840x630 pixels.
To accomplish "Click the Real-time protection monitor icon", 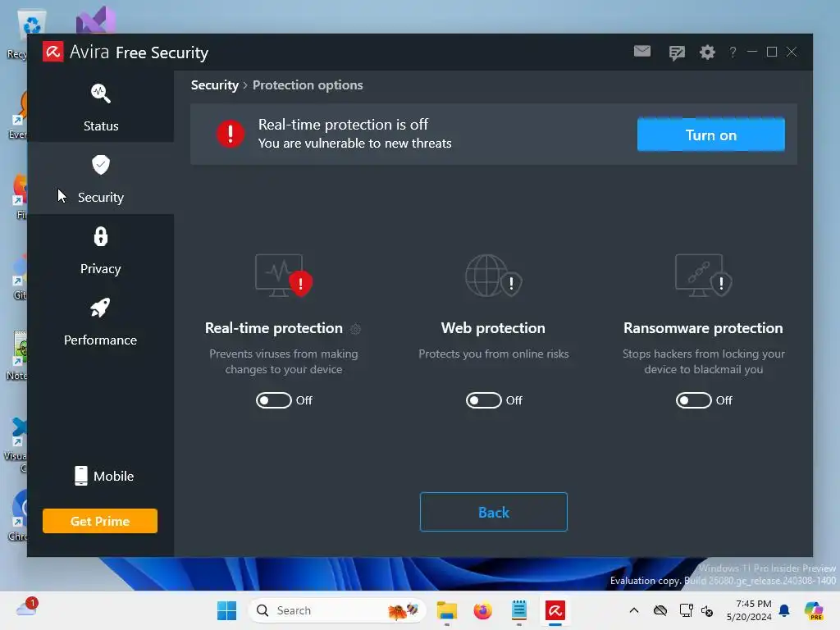I will tap(283, 276).
